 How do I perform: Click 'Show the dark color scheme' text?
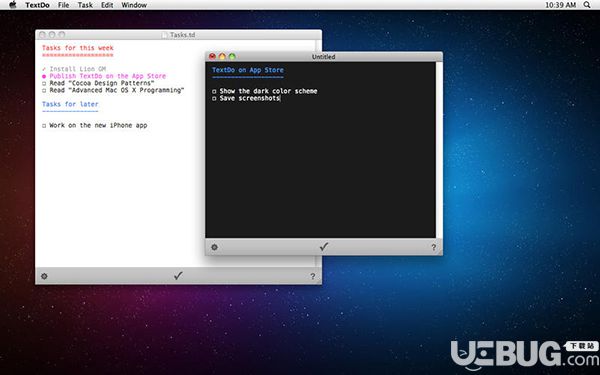[268, 91]
